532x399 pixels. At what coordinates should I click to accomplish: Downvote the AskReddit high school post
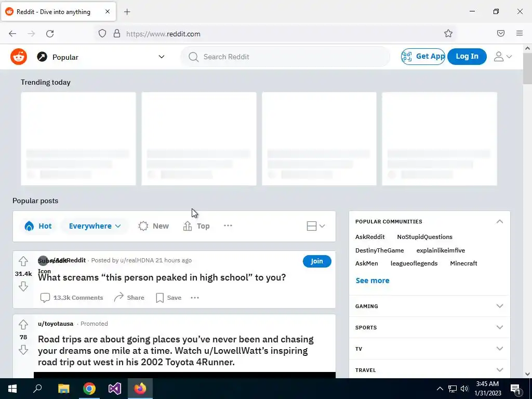coord(23,286)
